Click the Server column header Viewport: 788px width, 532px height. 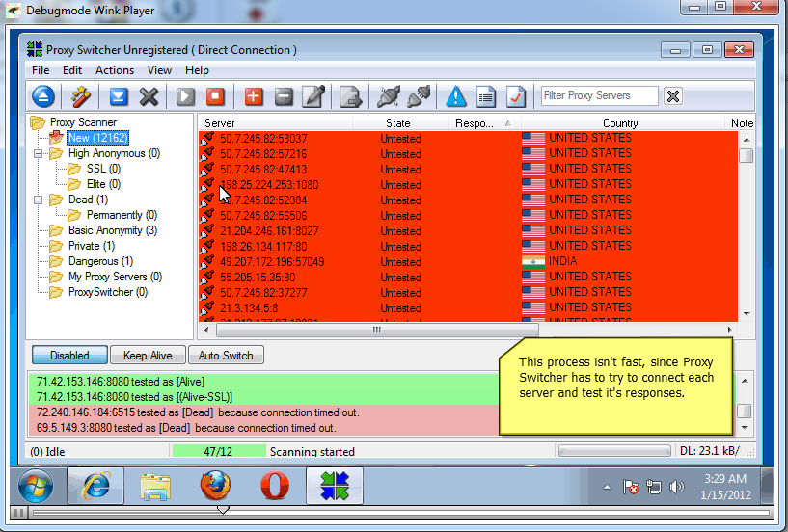click(x=274, y=123)
